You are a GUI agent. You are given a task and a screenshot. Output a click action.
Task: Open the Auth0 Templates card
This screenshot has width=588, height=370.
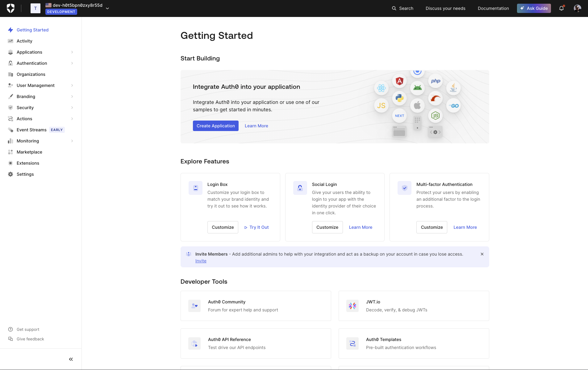[414, 343]
